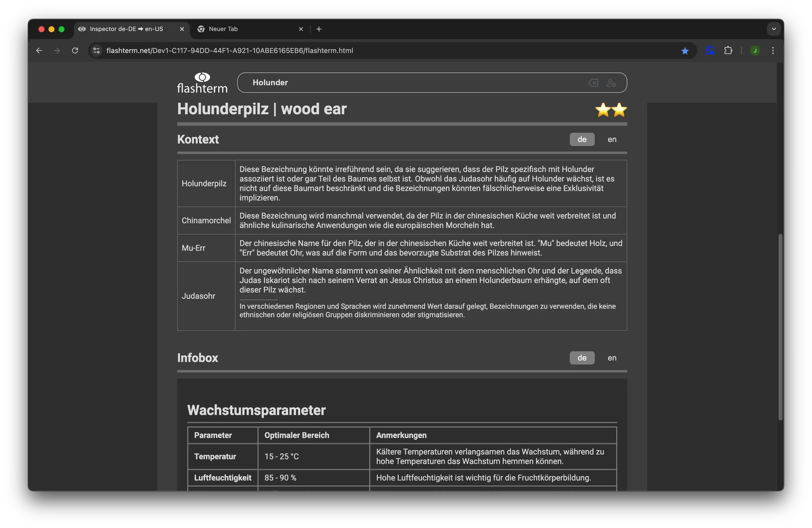Click the blue square extension icon

click(x=710, y=51)
